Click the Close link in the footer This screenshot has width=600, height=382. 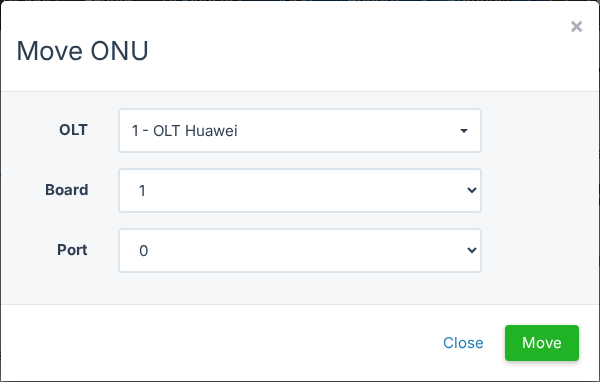pos(463,343)
